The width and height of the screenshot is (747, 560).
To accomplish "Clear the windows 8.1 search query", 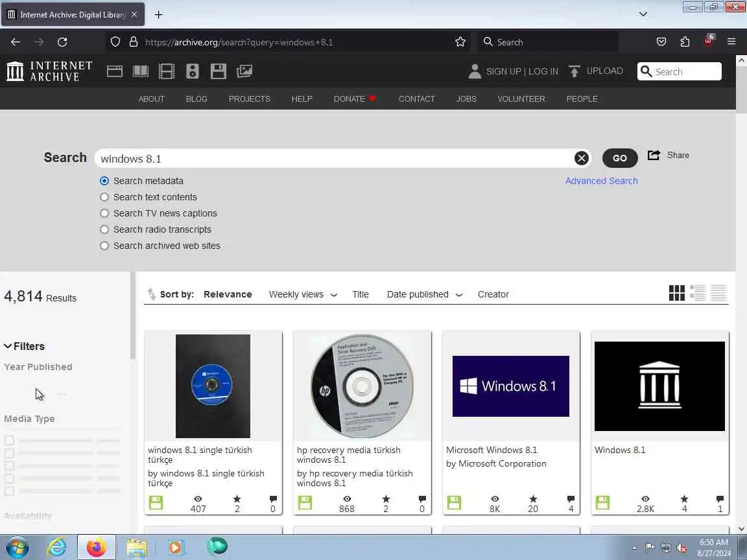I will pos(581,158).
